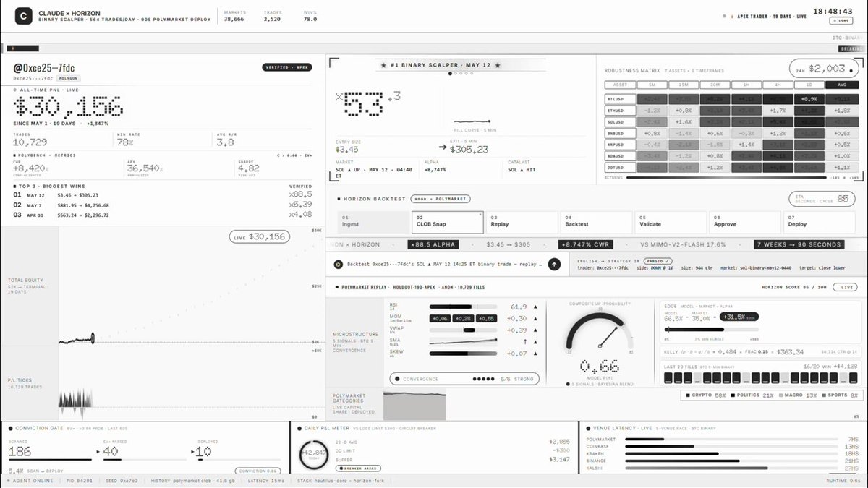Select the first carousel dot under Binary Scalper banner
Image resolution: width=868 pixels, height=488 pixels.
pos(449,74)
